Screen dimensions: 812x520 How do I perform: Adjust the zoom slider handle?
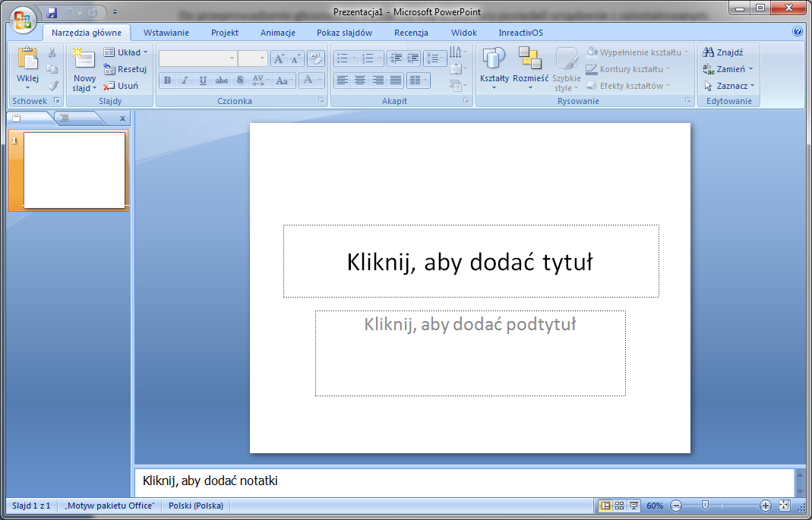[x=704, y=506]
